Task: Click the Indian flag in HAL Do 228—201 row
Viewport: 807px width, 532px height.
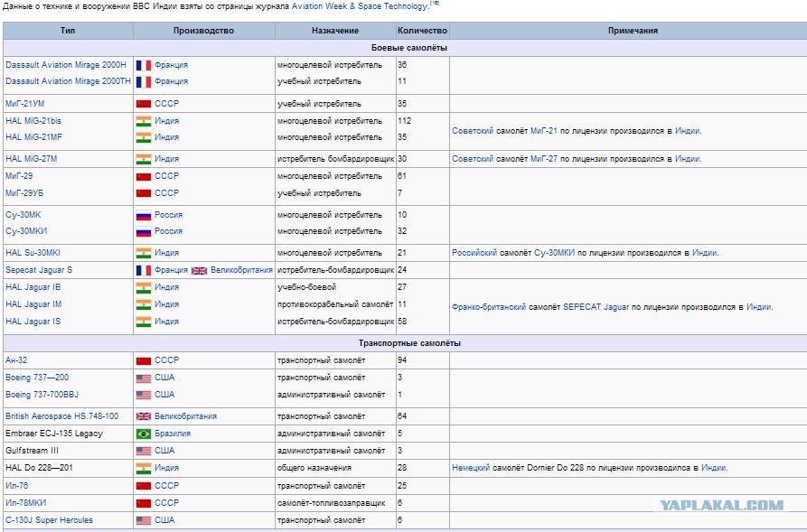Action: pos(144,469)
